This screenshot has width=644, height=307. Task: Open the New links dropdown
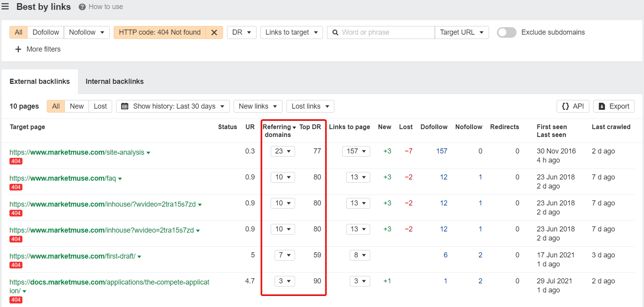[x=258, y=106]
